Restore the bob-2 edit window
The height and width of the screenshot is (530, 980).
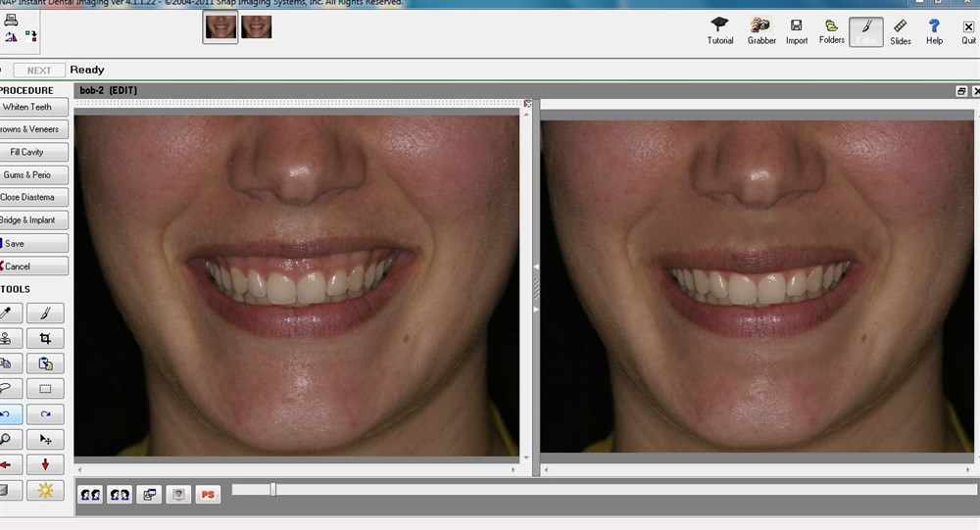(x=961, y=91)
